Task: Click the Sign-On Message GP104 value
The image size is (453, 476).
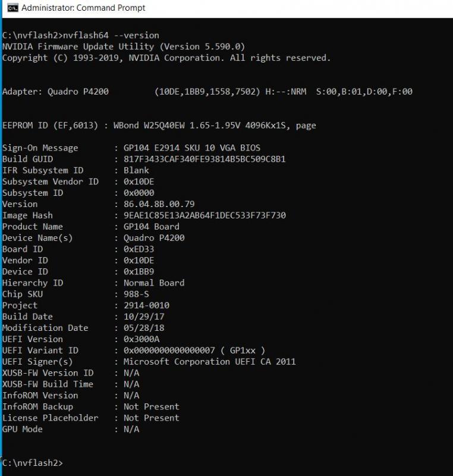Action: 192,148
